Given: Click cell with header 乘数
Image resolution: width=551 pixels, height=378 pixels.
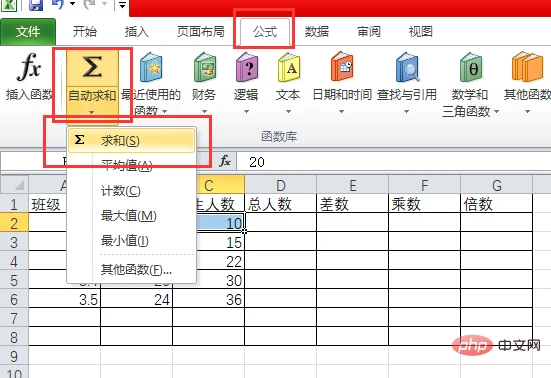Looking at the screenshot, I should click(424, 204).
